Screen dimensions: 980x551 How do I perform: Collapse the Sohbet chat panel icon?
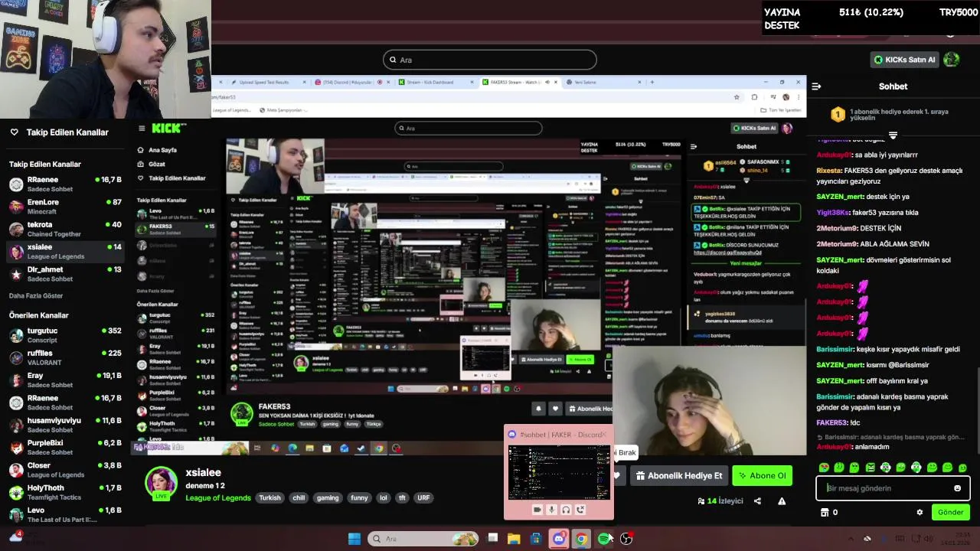point(816,86)
